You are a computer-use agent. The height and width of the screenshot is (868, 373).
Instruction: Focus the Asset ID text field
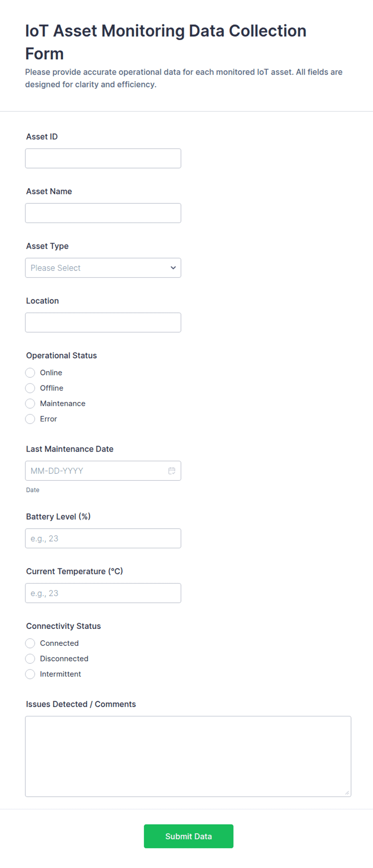tap(103, 158)
